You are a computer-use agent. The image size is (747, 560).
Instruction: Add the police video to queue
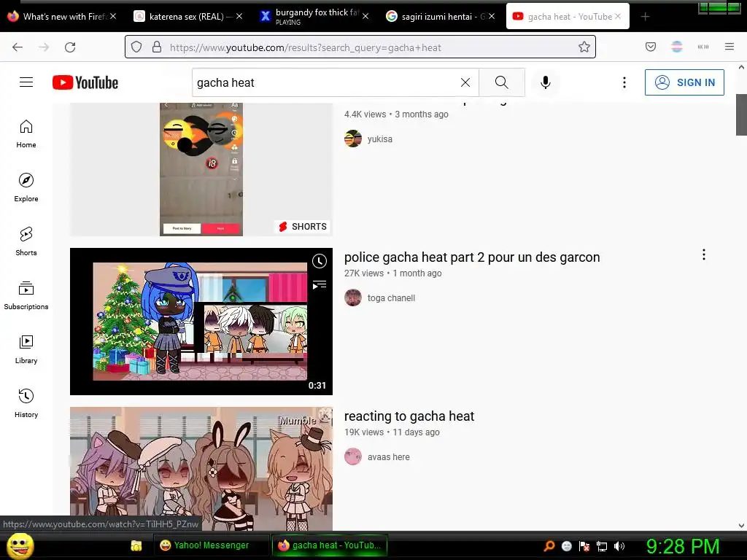(320, 285)
